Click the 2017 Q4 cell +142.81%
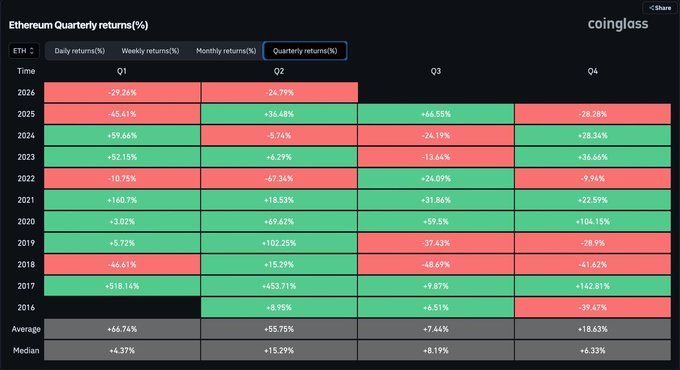Viewport: 680px width, 370px height. 593,286
